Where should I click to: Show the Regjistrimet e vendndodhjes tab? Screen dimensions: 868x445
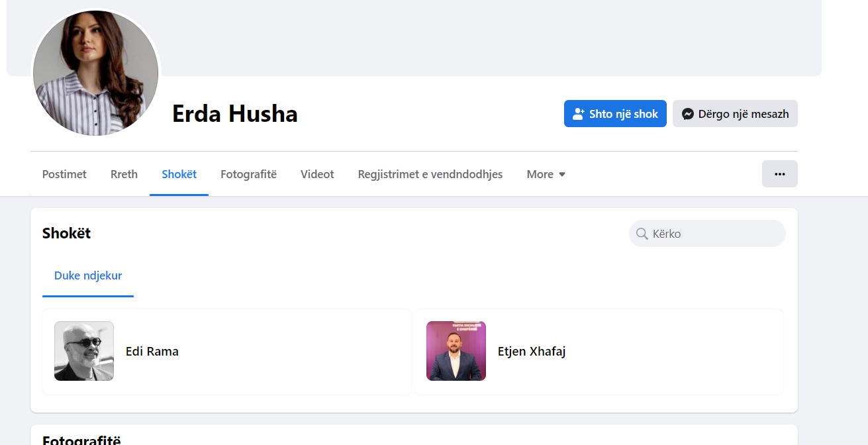coord(430,174)
